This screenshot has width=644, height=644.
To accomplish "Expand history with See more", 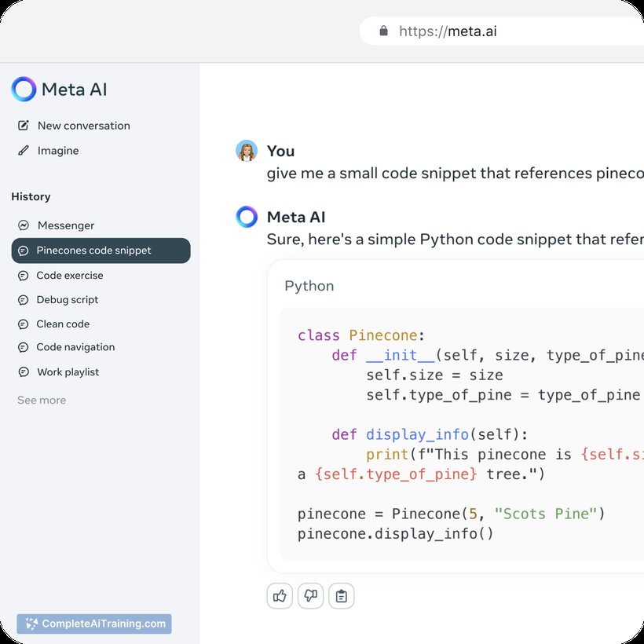I will click(42, 400).
